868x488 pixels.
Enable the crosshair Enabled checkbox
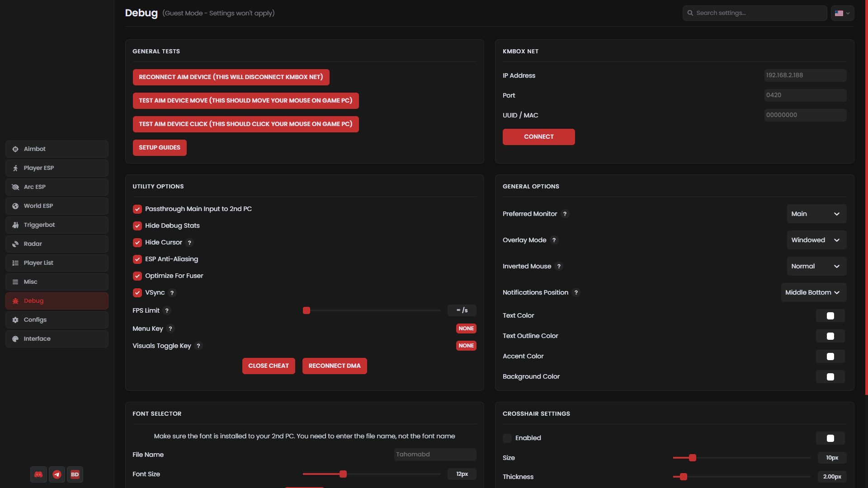507,438
